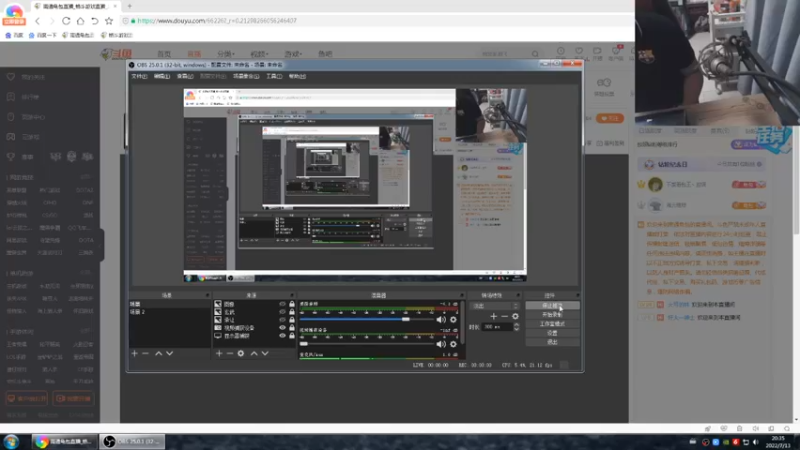Image resolution: width=800 pixels, height=450 pixels.
Task: Open the 文件(F) menu in OBS
Action: (139, 76)
